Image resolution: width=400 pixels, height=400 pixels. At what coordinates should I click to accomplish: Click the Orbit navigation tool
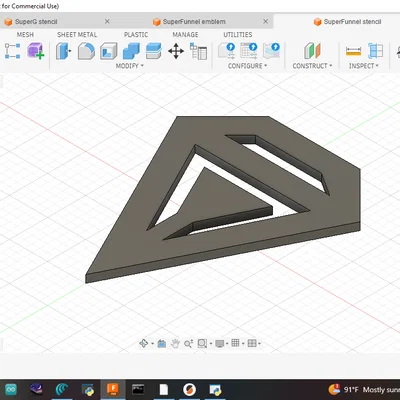pos(144,343)
